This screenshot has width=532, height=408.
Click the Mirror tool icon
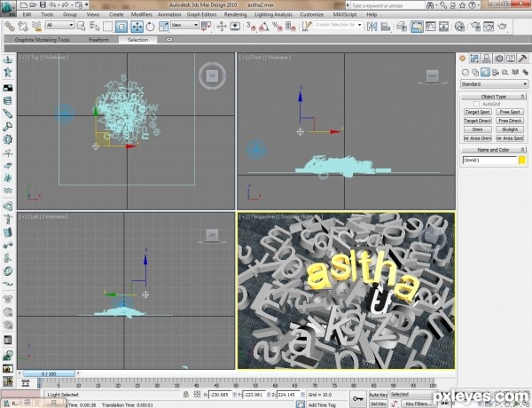tap(372, 26)
